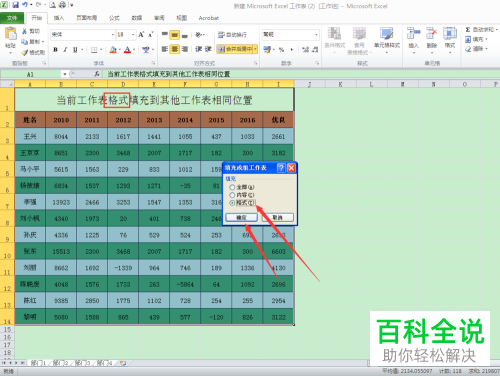Click the red Font Color swatch
The image size is (500, 376).
click(127, 50)
